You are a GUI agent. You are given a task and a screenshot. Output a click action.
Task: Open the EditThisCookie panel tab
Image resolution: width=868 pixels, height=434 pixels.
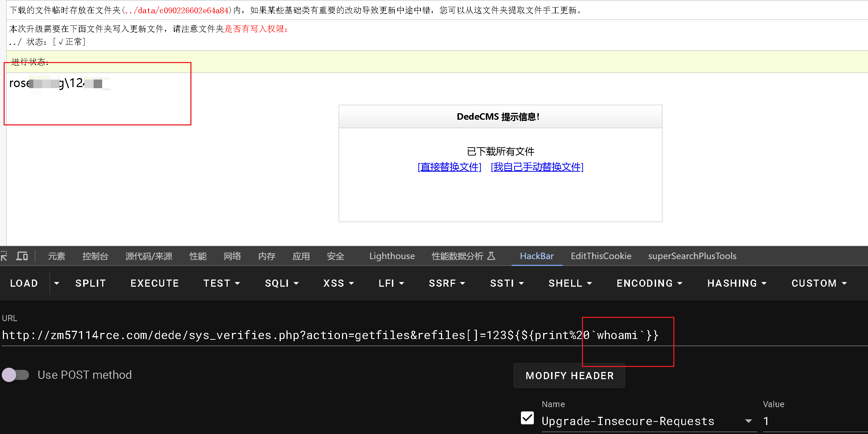pyautogui.click(x=601, y=256)
